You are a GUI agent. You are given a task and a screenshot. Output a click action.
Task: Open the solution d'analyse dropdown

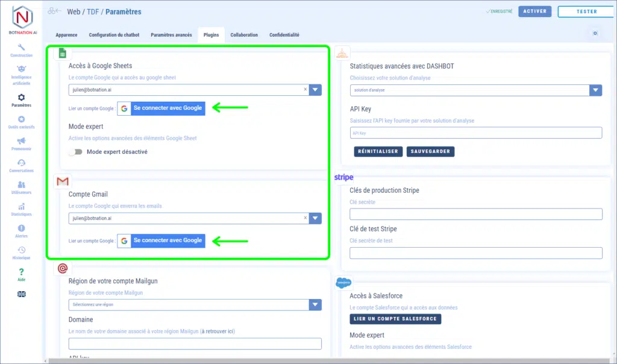click(x=595, y=90)
